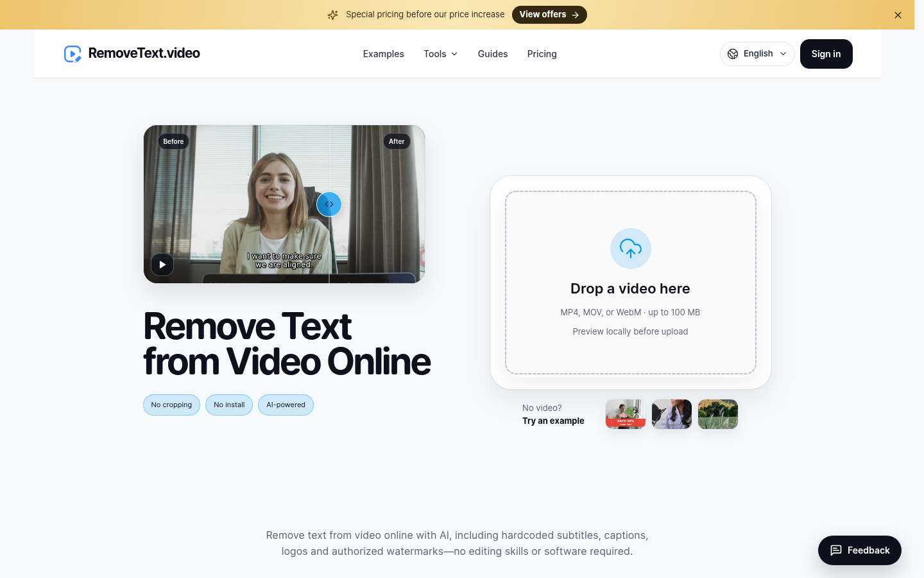Click the MP4, MOV, or WebM format text
Screen dimensions: 924x578
[630, 312]
